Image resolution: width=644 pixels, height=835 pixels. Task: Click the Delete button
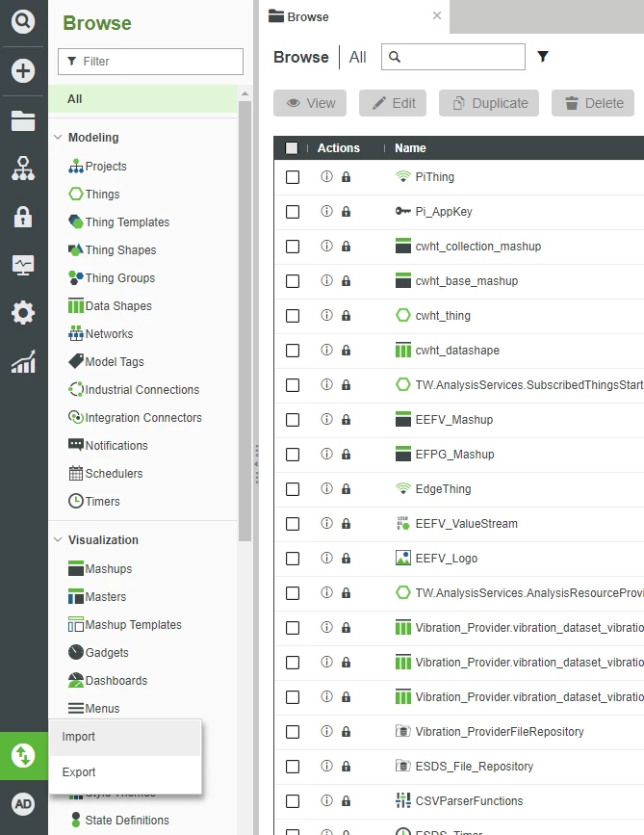593,103
